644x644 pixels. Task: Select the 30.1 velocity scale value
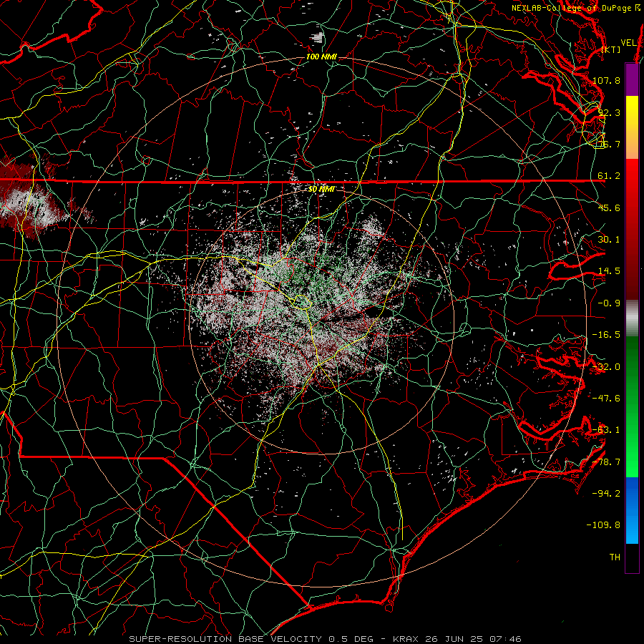(609, 240)
